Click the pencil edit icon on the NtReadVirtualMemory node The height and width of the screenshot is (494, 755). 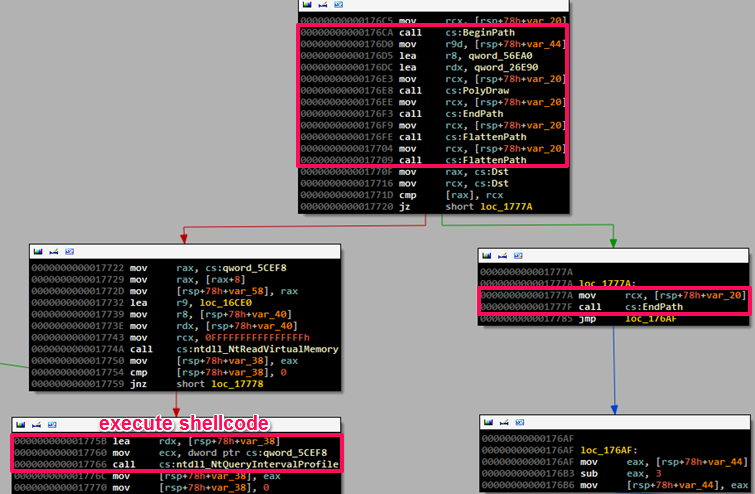[x=54, y=251]
